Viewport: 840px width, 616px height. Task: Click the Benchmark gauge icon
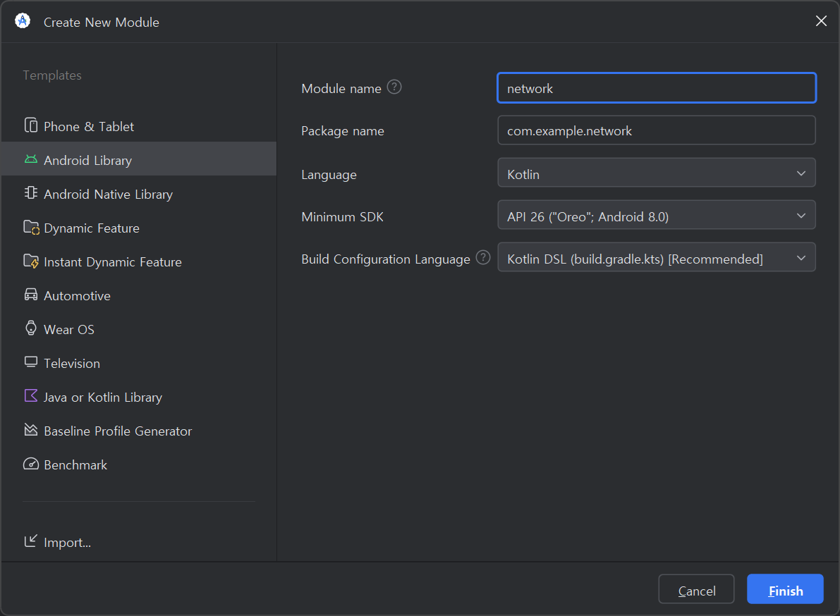[x=31, y=464]
